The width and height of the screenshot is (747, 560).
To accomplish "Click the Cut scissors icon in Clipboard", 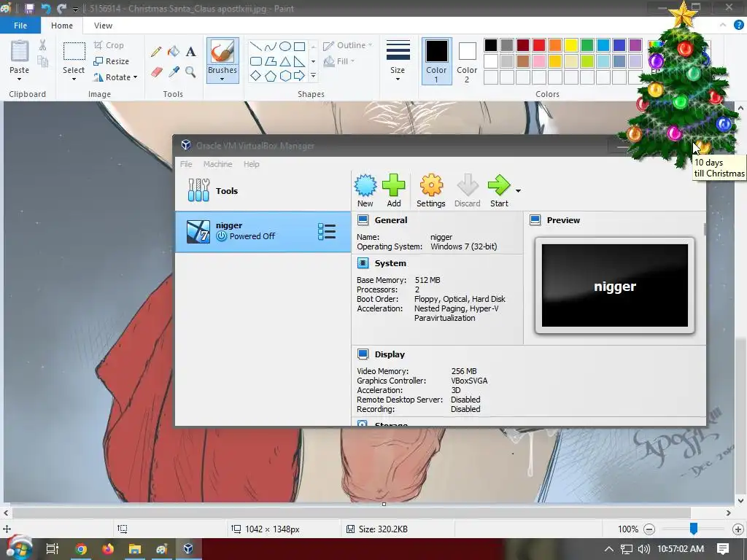I will (x=43, y=45).
